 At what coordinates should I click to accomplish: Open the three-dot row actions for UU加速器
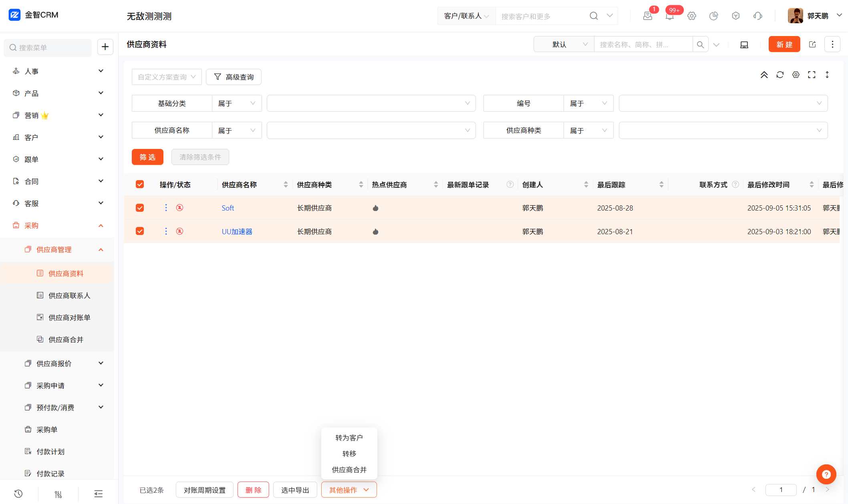coord(166,231)
